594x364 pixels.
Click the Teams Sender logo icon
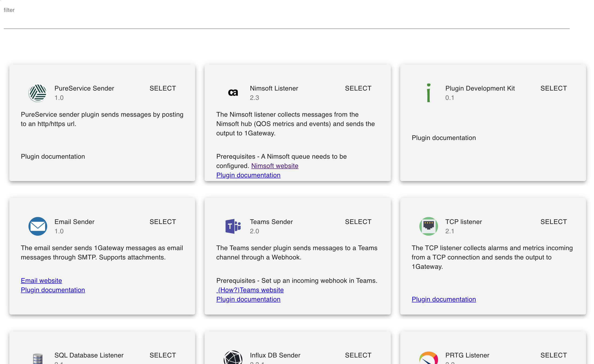click(233, 226)
